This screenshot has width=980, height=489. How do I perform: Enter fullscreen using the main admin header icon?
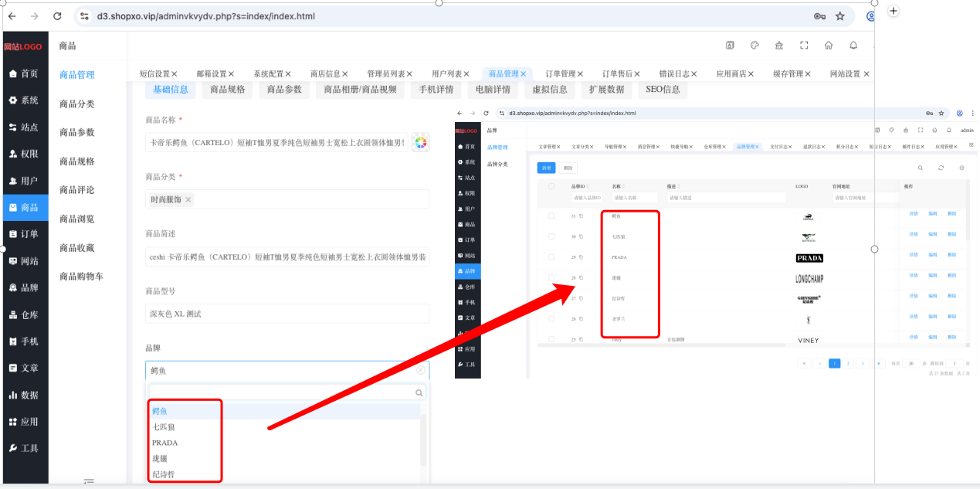pyautogui.click(x=804, y=45)
